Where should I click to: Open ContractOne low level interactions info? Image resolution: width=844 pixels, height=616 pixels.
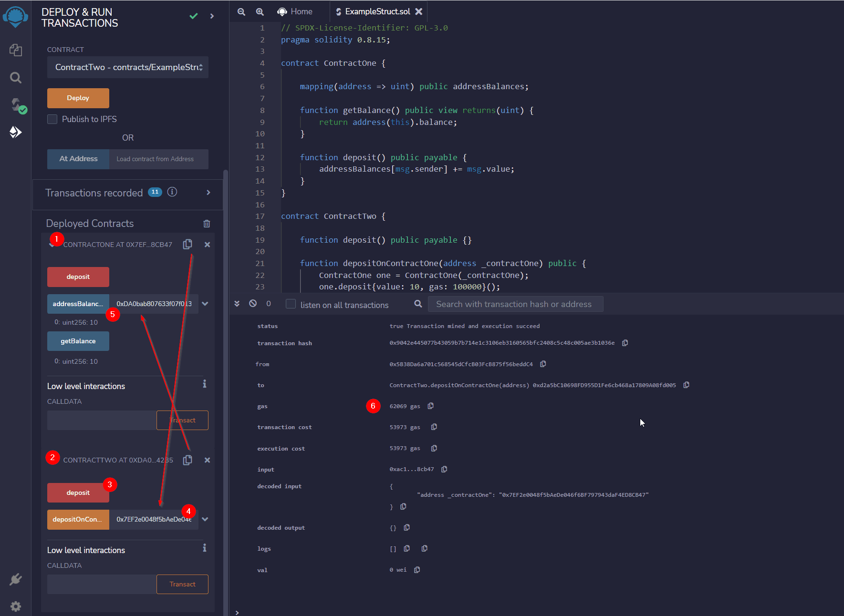(205, 384)
